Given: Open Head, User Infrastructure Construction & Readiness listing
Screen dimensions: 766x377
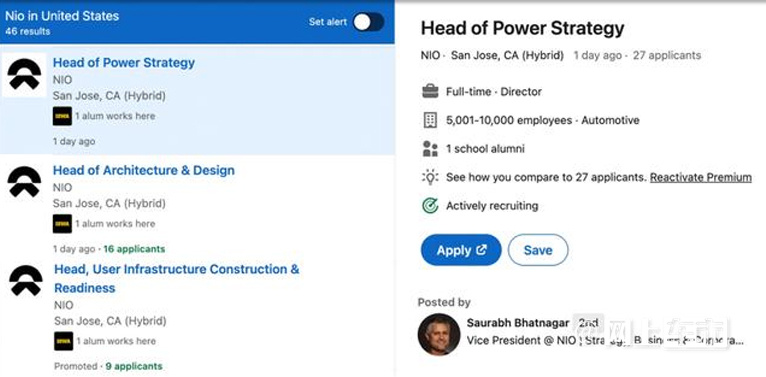Looking at the screenshot, I should pos(176,278).
